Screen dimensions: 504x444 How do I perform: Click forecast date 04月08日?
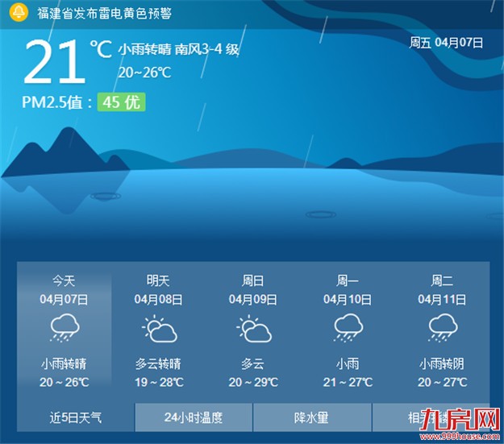158,300
